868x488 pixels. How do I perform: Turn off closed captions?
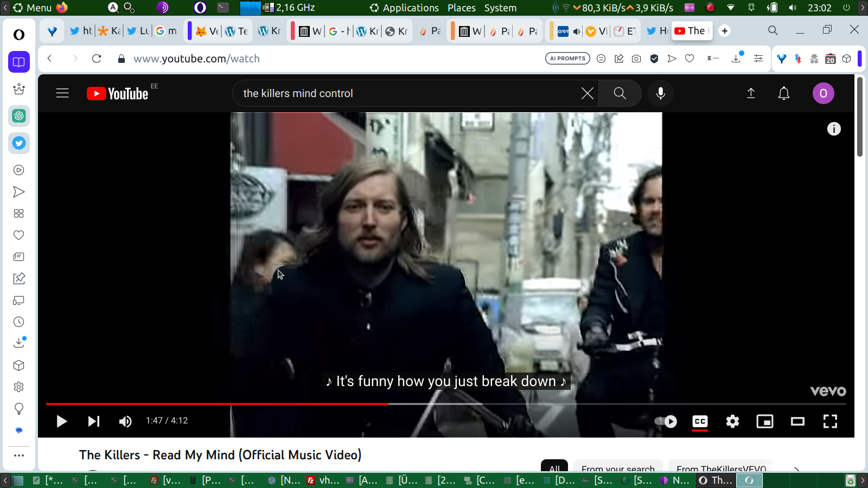point(700,421)
